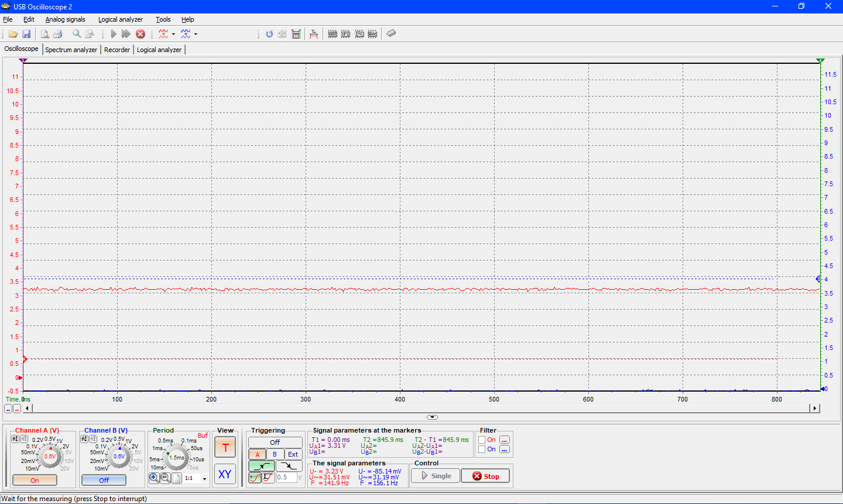Screen dimensions: 843x504
Task: Open print preview from the toolbar
Action: [44, 34]
